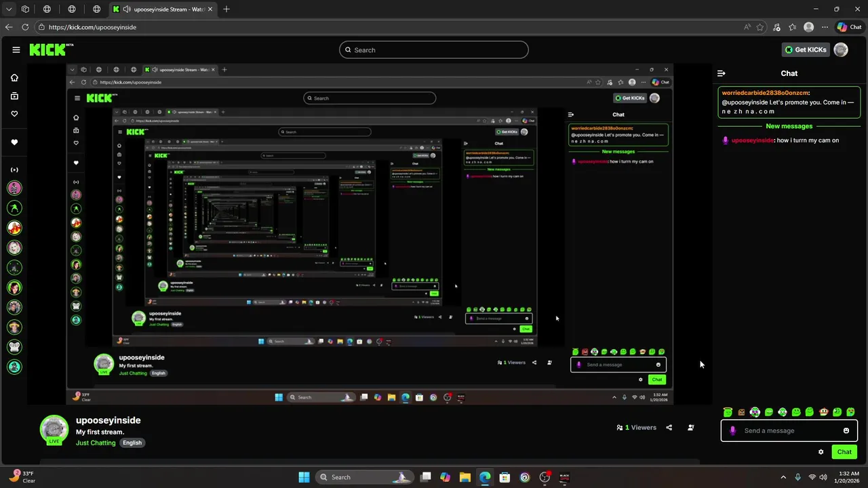Open the 33°F weather widget
Screen dimensions: 868x488
(22, 477)
